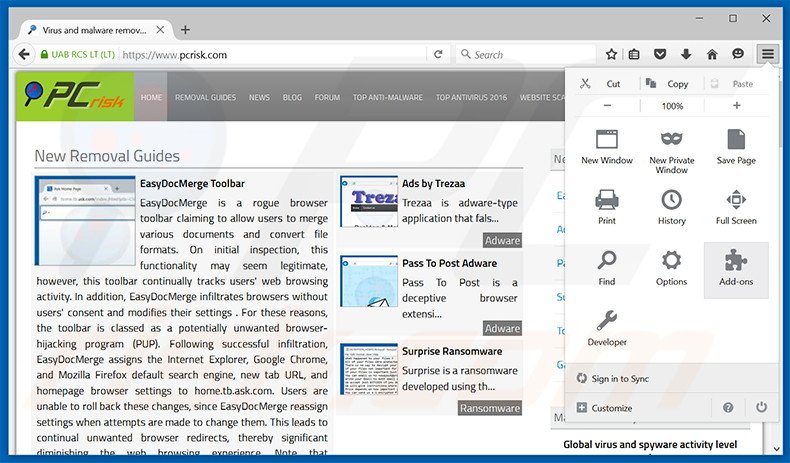
Task: Enter Full Screen mode
Action: coord(736,207)
